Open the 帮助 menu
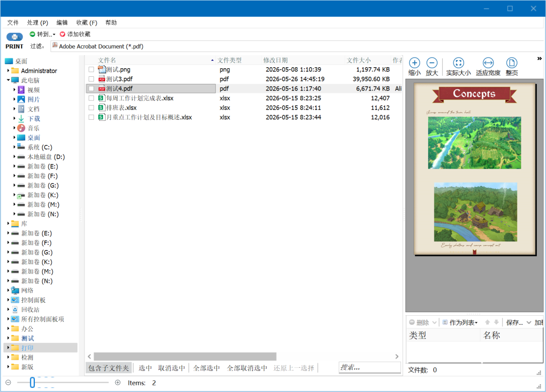Viewport: 546px width, 392px height. pyautogui.click(x=111, y=23)
